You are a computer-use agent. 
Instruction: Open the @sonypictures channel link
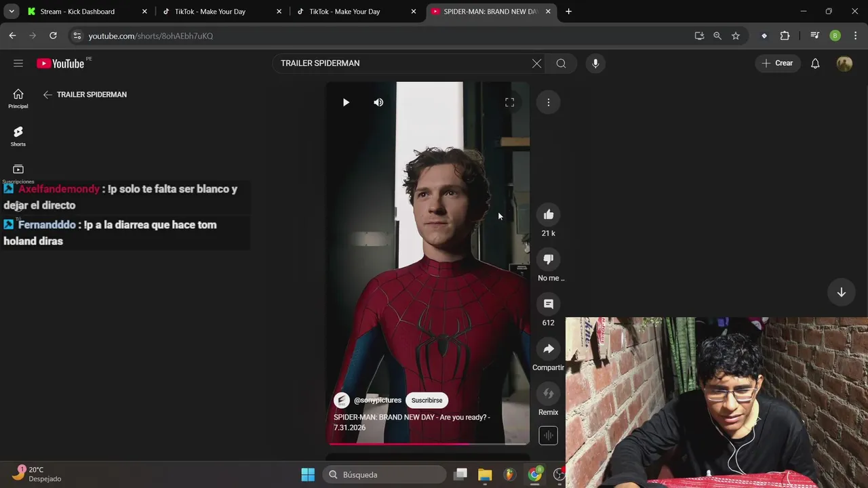(x=378, y=401)
